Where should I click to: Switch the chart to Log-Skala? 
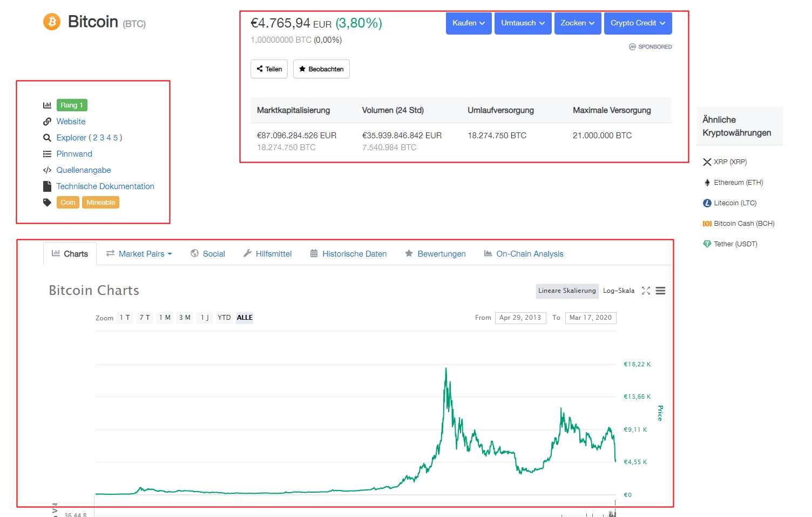(x=619, y=291)
